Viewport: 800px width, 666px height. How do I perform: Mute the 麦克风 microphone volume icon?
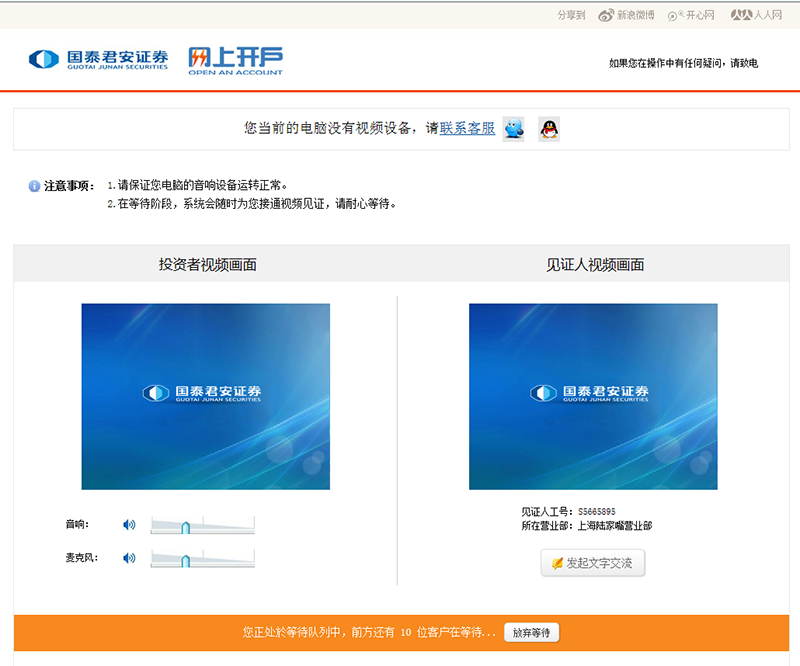(129, 558)
